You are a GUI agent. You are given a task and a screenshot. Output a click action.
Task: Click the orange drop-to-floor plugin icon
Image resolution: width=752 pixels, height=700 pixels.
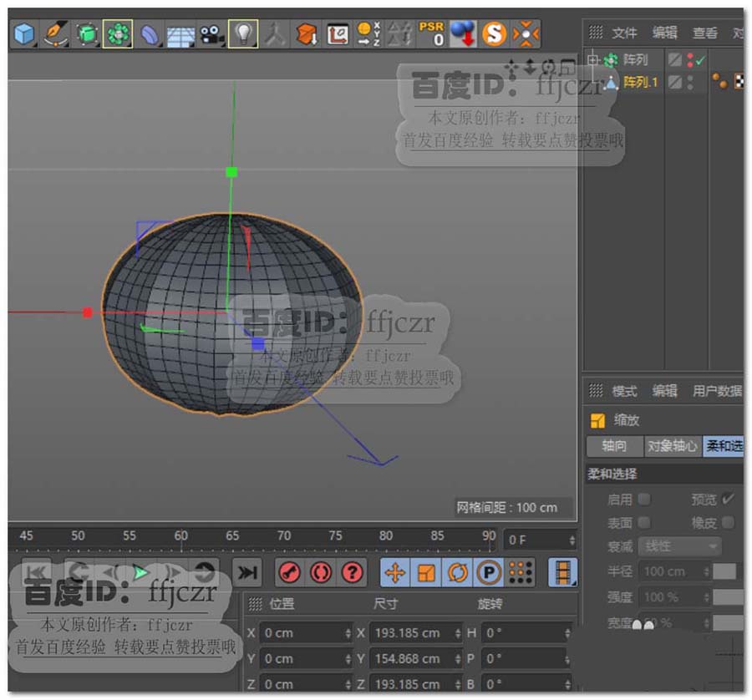(306, 34)
